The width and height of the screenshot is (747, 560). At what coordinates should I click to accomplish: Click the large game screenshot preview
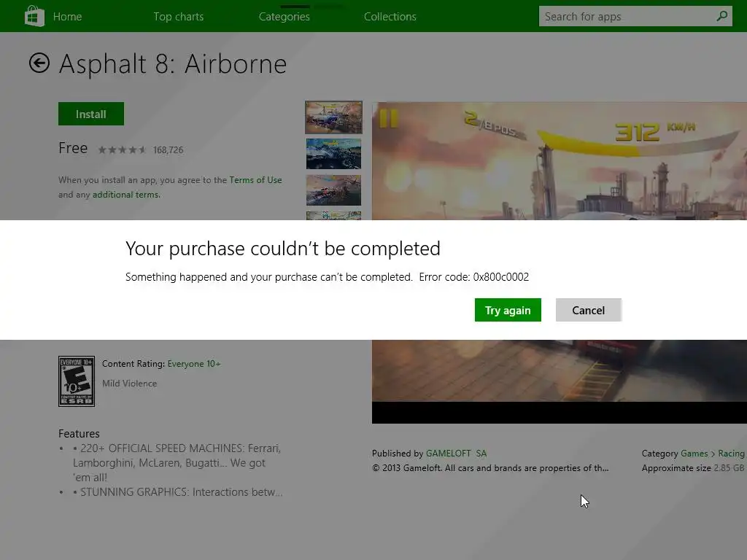point(560,161)
